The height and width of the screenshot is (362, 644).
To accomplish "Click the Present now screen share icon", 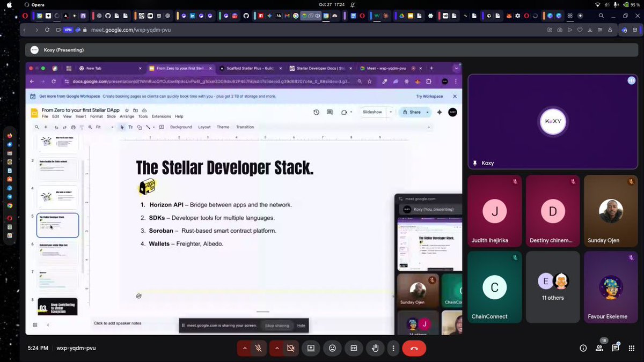I will click(x=311, y=348).
